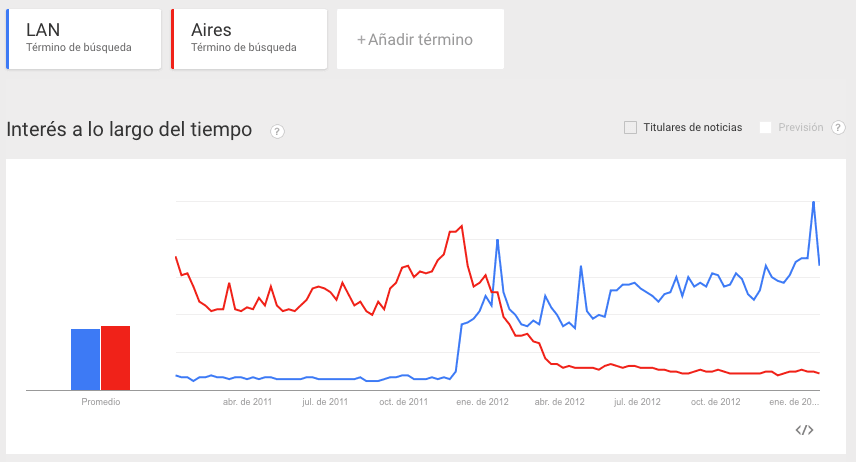The image size is (856, 462).
Task: Click the Promedio label under bars
Action: tap(100, 402)
